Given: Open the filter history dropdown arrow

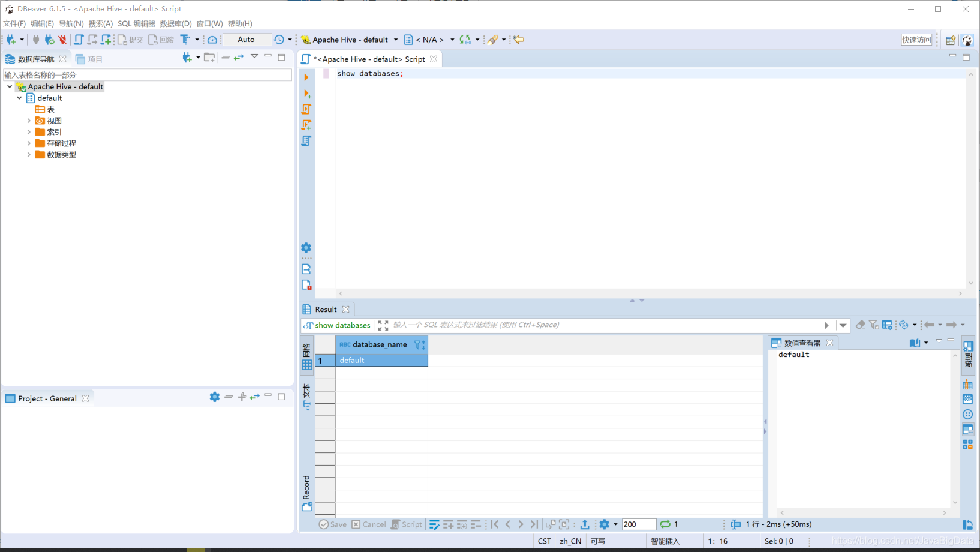Looking at the screenshot, I should 843,325.
